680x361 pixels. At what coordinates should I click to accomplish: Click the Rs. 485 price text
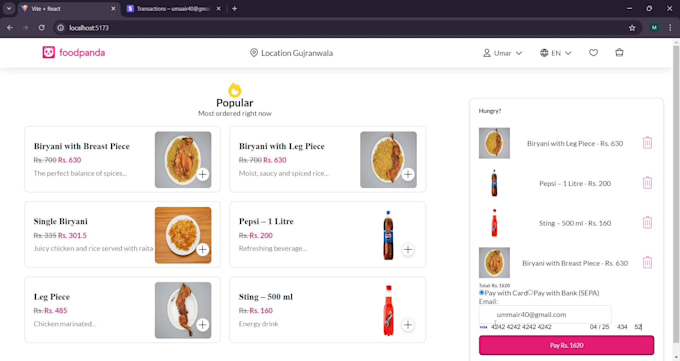[56, 310]
